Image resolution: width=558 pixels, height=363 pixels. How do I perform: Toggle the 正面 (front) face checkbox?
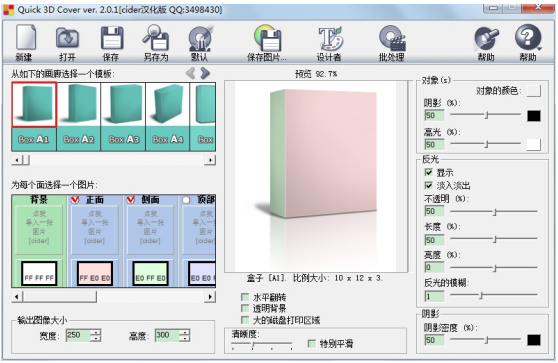point(75,200)
